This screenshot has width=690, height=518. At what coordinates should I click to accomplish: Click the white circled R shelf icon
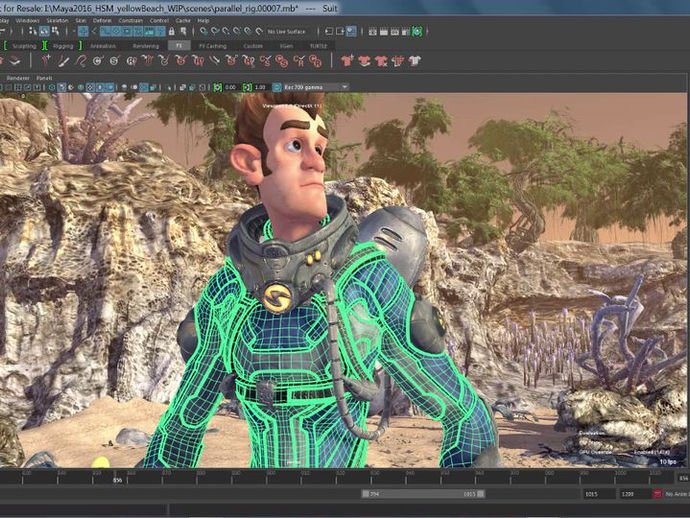[x=131, y=61]
